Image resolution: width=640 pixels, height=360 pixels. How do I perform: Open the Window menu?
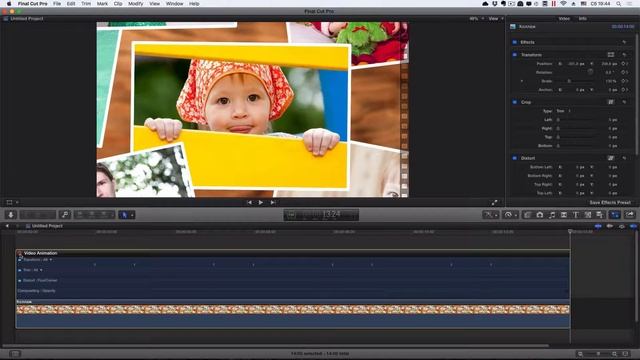click(x=174, y=4)
